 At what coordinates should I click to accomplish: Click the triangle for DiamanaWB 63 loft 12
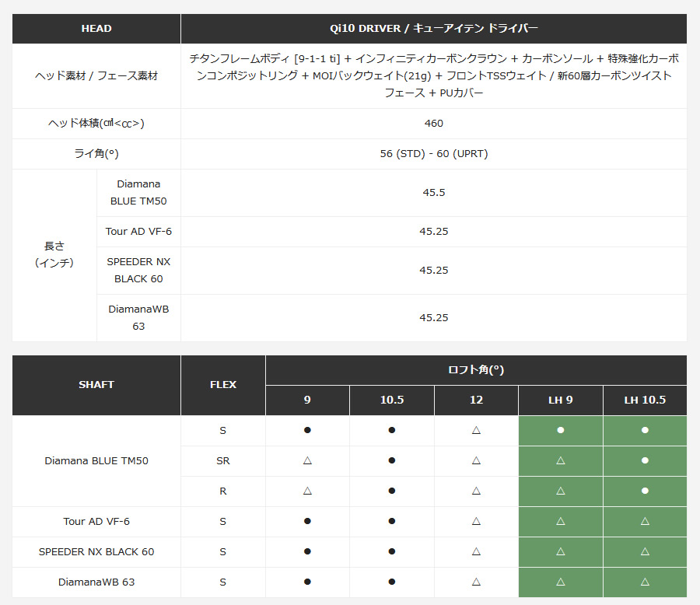tap(476, 582)
